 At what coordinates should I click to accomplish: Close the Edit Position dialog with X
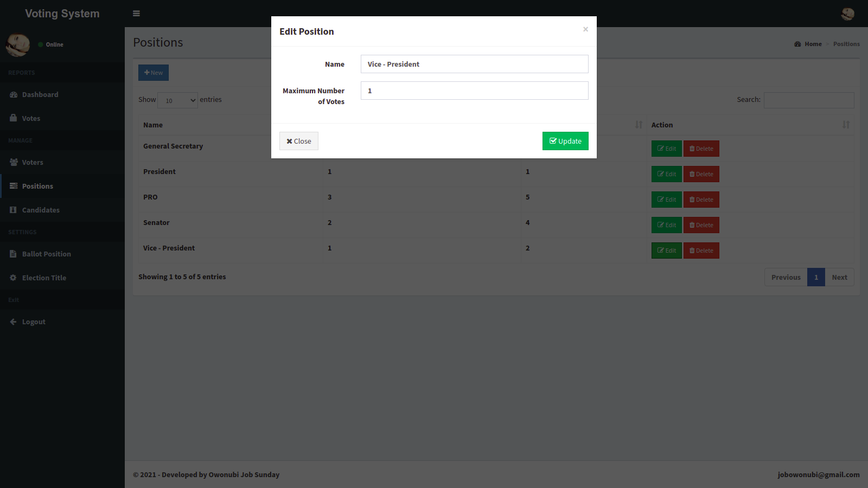(585, 29)
